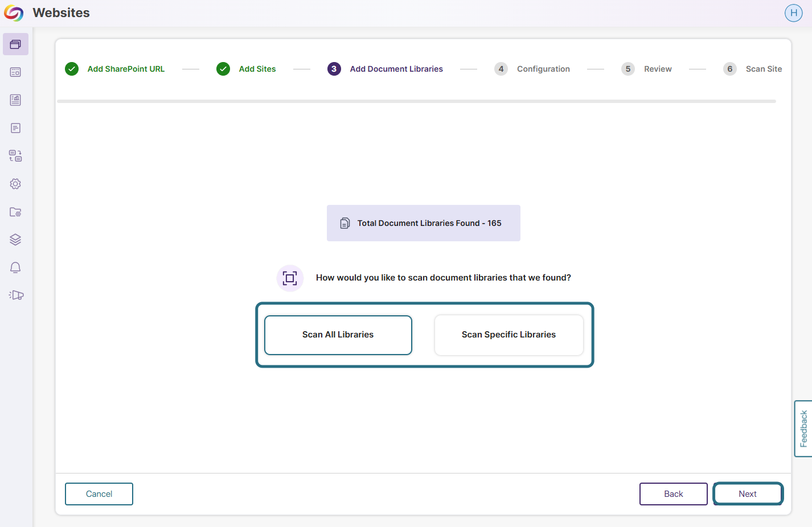The image size is (812, 527).
Task: Choose Scan Specific Libraries option
Action: click(509, 335)
